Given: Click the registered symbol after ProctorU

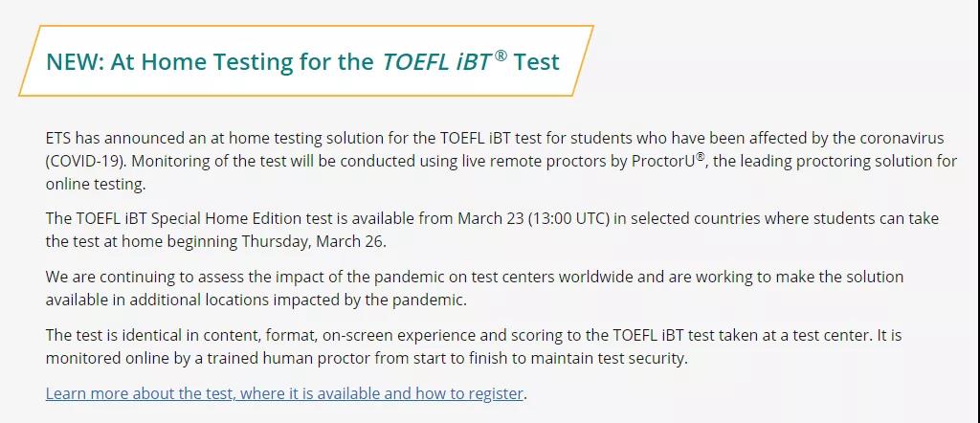Looking at the screenshot, I should click(702, 156).
